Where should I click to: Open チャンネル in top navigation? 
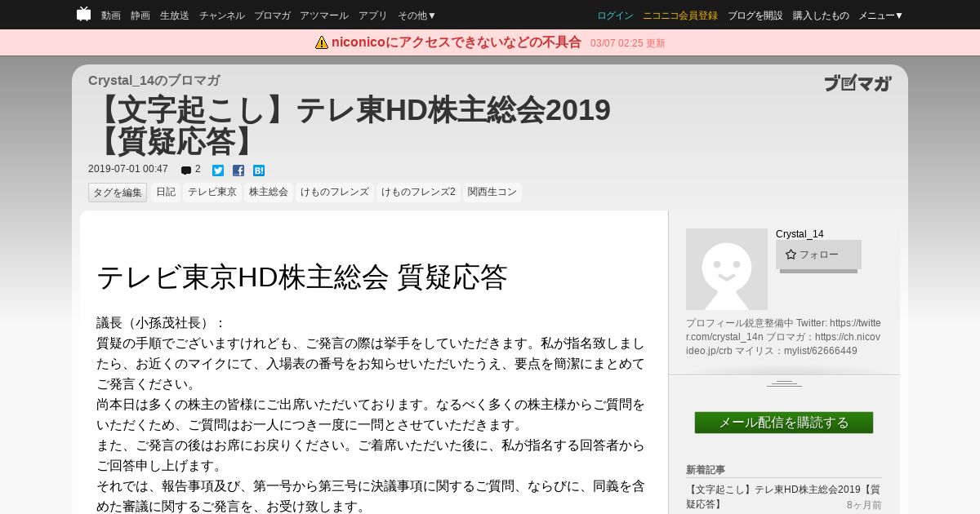(222, 16)
